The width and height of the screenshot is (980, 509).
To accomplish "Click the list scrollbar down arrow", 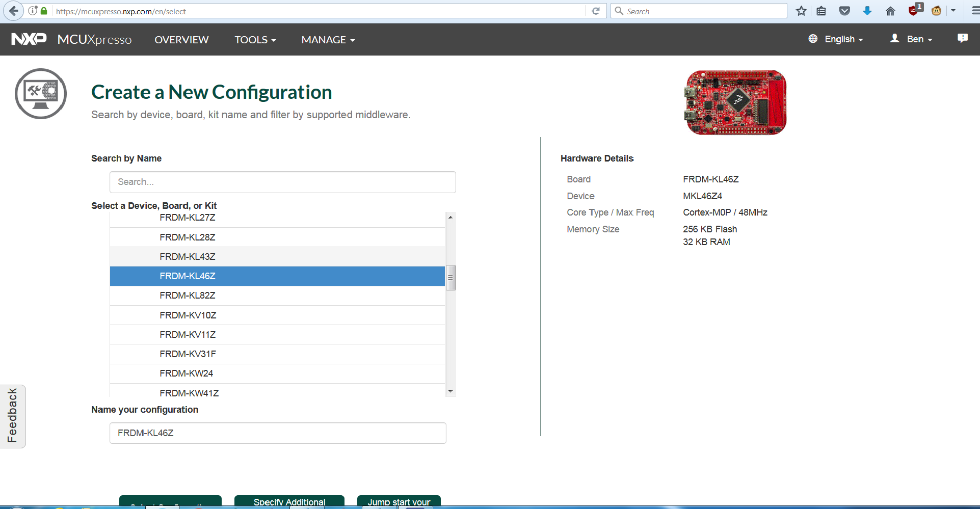I will (451, 391).
